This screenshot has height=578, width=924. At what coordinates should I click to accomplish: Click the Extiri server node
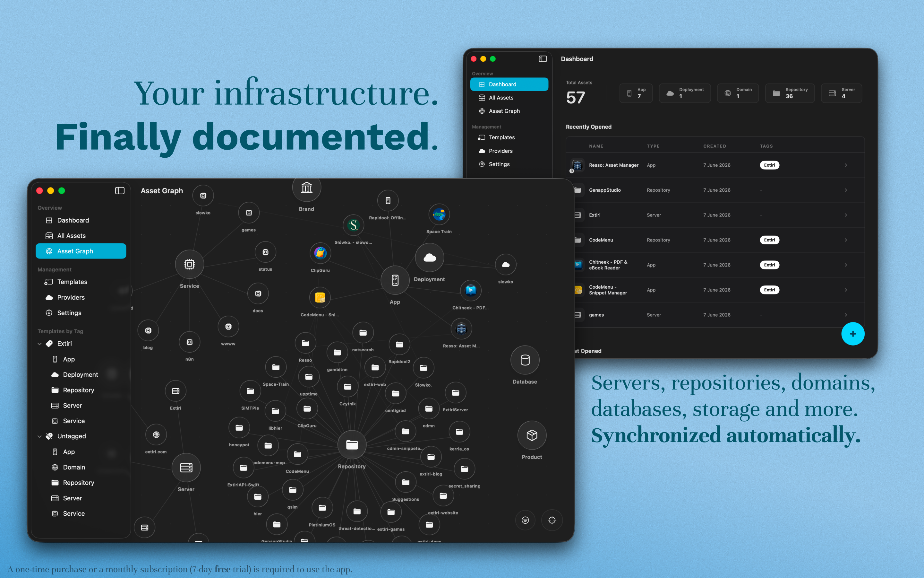(x=175, y=391)
